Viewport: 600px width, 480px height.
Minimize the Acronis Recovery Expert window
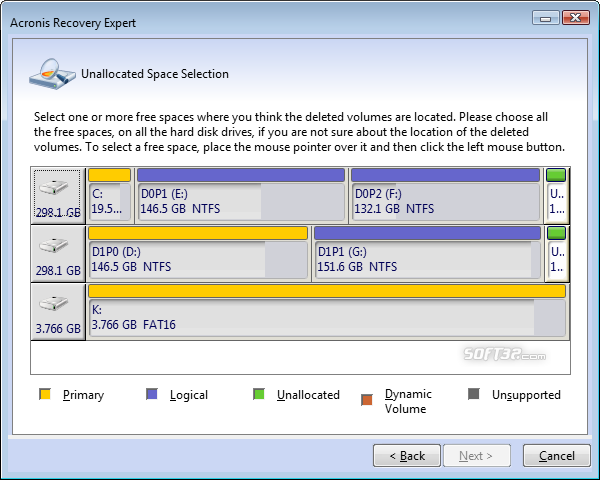pos(546,18)
